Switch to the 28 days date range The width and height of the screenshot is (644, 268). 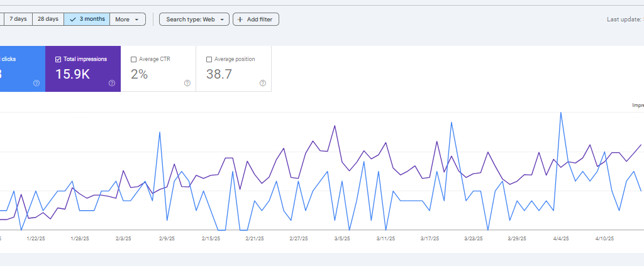(x=48, y=20)
